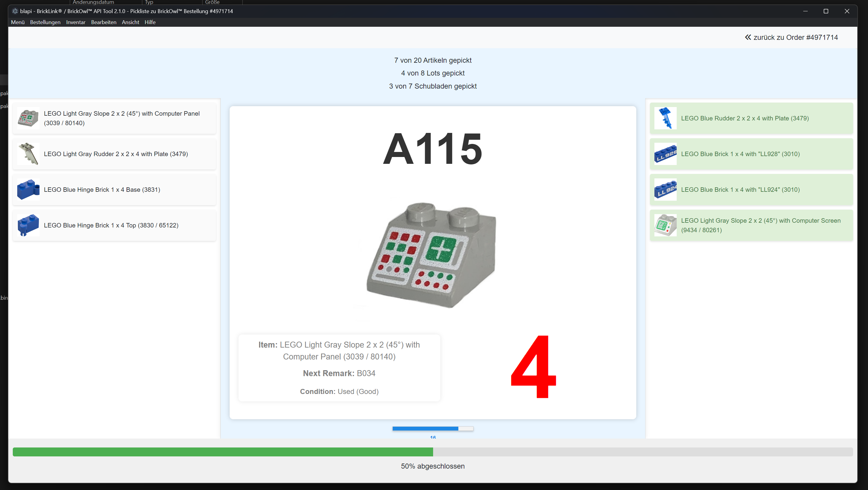
Task: Select Blue Hinge Brick Top thumbnail
Action: pos(28,225)
